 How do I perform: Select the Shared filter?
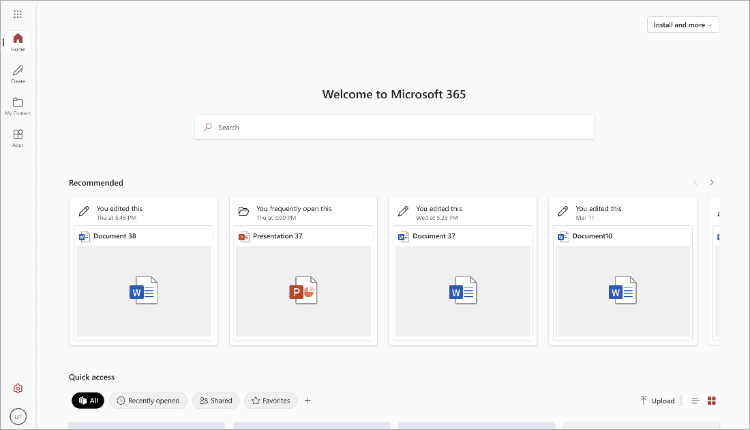click(x=216, y=401)
